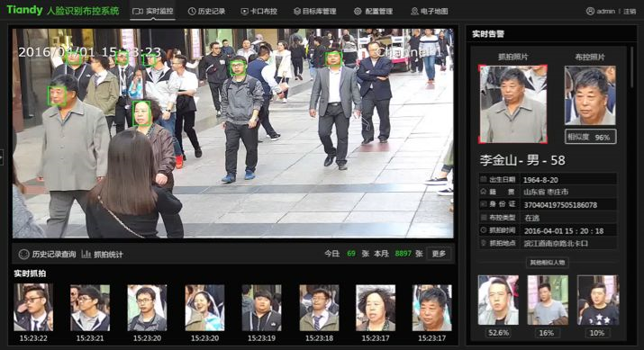Click the 注销 logout link
The width and height of the screenshot is (644, 350).
pos(630,12)
